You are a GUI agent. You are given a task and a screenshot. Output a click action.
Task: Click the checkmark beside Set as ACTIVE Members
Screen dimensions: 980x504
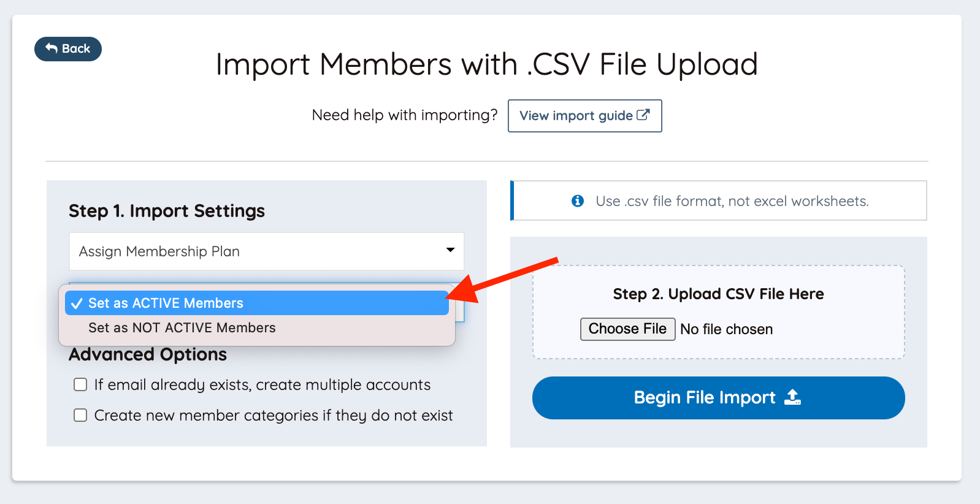(x=78, y=302)
